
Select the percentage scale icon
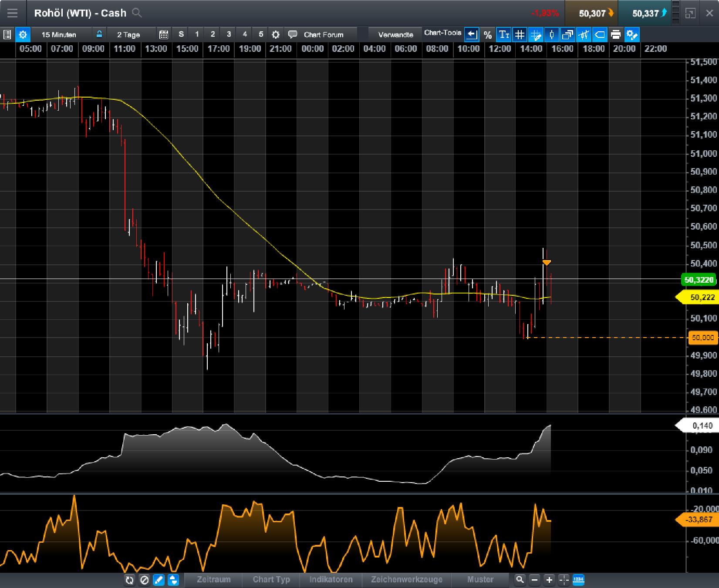pyautogui.click(x=488, y=34)
